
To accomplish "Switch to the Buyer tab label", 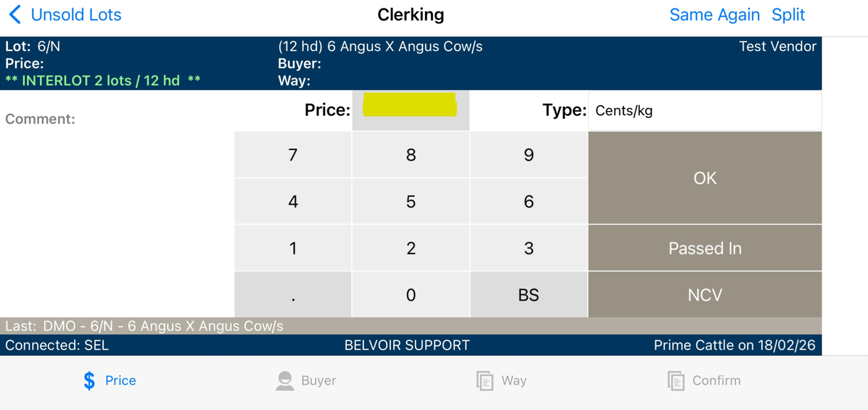I will tap(318, 381).
